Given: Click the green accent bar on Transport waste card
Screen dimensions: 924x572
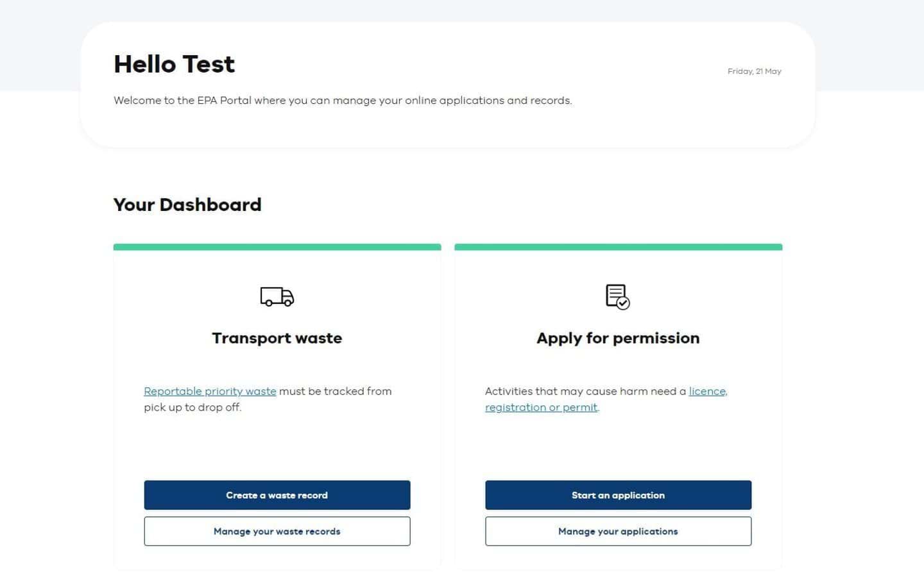Looking at the screenshot, I should click(277, 246).
